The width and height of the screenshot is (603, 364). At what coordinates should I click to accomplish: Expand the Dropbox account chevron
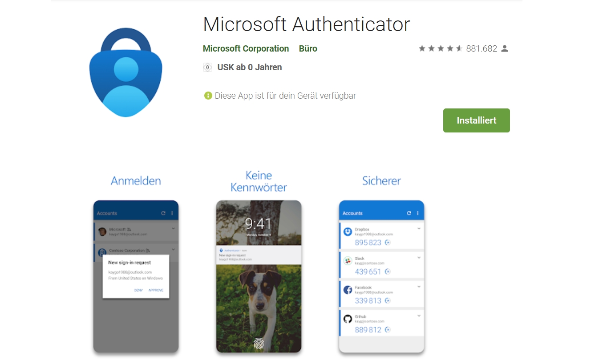[419, 229]
